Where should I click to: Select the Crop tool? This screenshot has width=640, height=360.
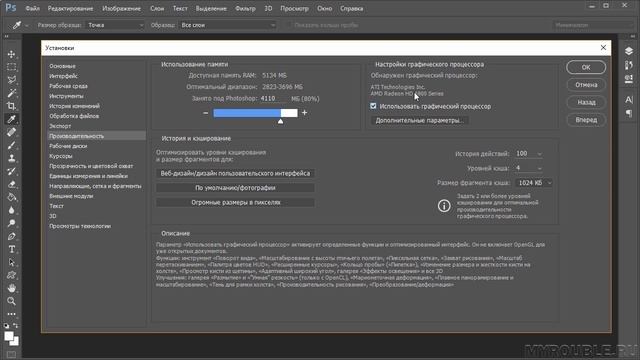(x=11, y=106)
